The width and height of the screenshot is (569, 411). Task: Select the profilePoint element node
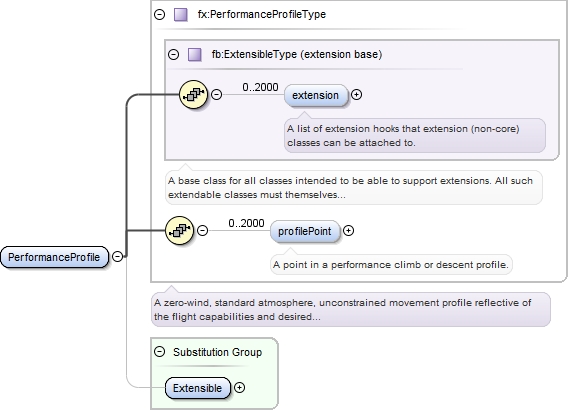point(305,231)
